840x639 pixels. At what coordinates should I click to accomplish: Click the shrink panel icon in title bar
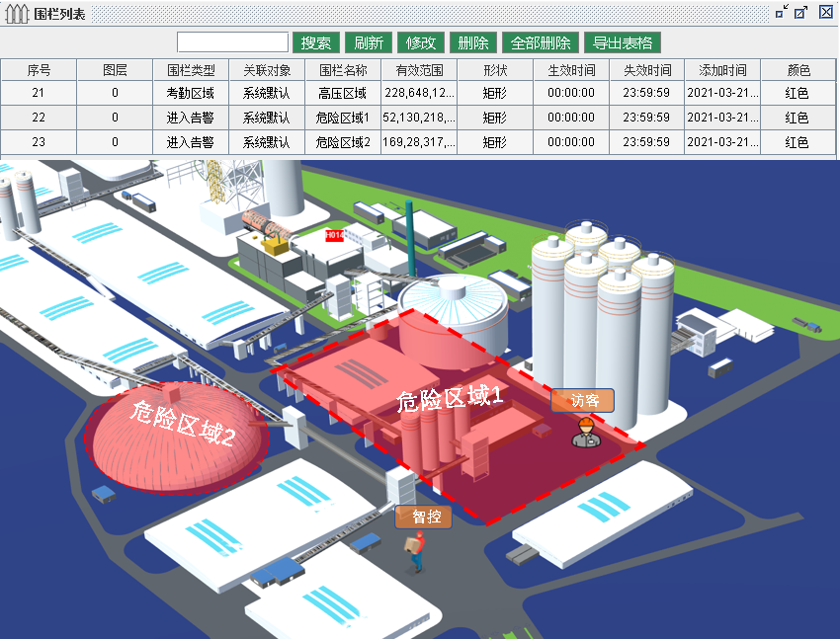[782, 13]
